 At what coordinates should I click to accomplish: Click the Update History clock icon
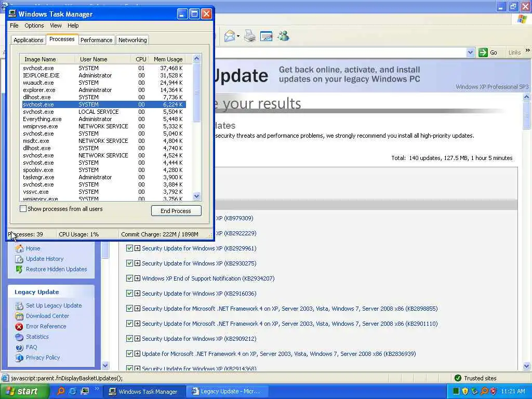pyautogui.click(x=19, y=259)
